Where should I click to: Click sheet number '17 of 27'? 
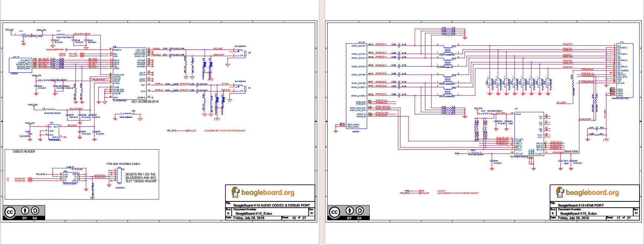point(624,218)
